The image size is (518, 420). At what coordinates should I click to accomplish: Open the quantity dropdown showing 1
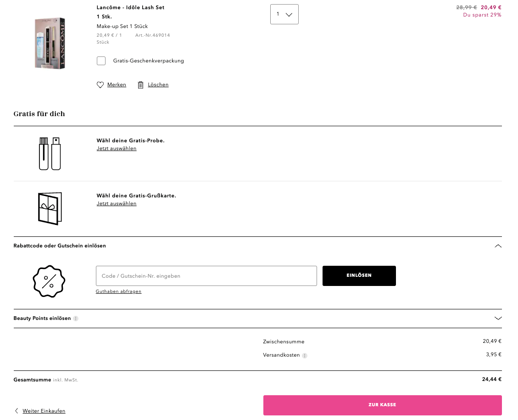tap(284, 14)
